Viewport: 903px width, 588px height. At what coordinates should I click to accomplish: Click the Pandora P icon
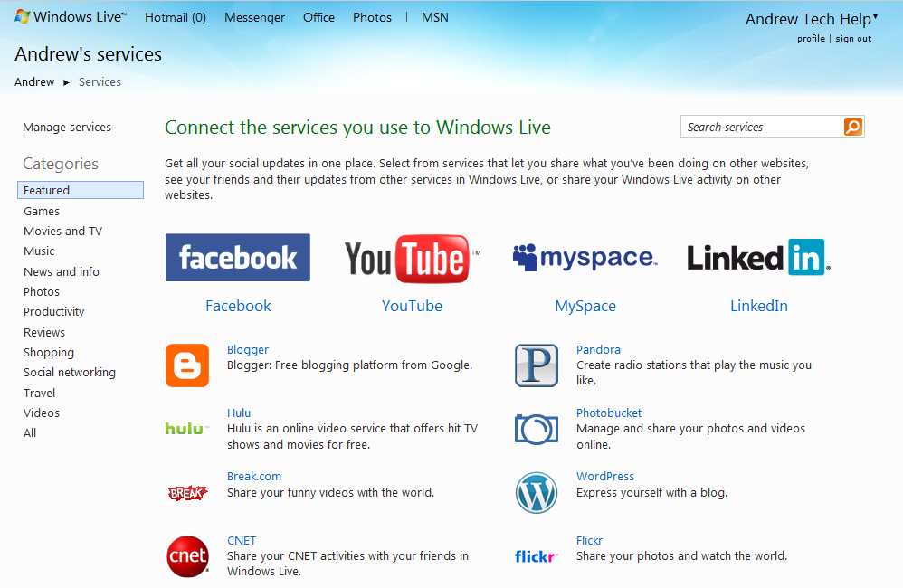pyautogui.click(x=537, y=365)
